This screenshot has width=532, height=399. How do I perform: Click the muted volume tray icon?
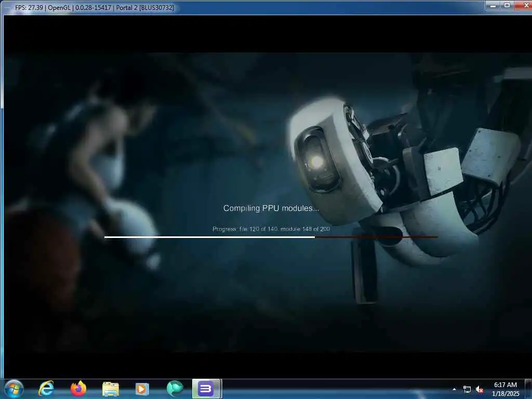pos(480,390)
